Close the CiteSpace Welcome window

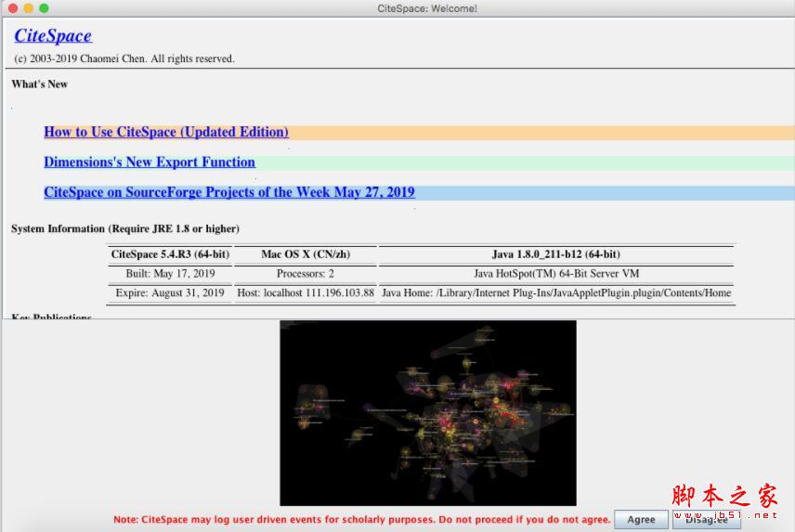click(13, 8)
